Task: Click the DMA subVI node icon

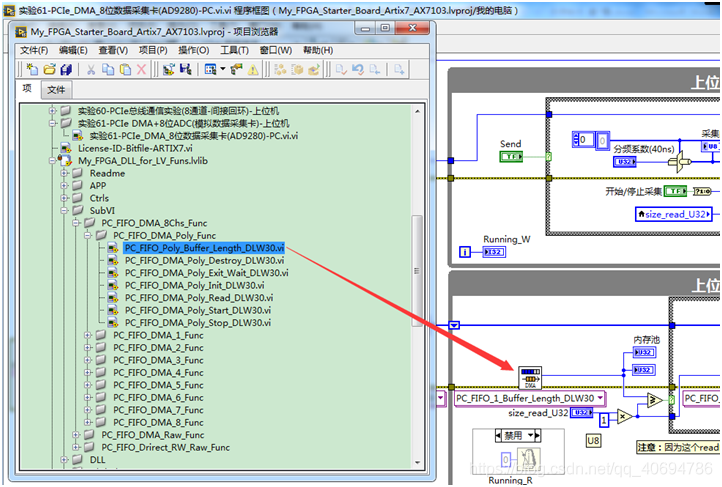Action: [x=530, y=377]
